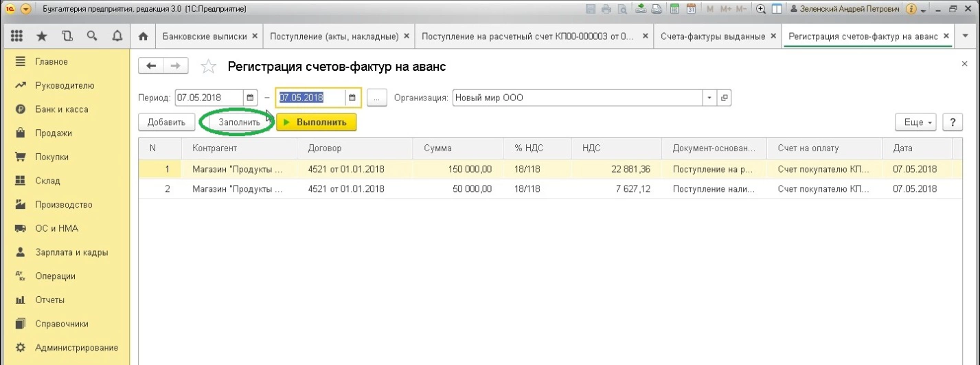The height and width of the screenshot is (365, 980).
Task: Click the M memory button
Action: (709, 10)
